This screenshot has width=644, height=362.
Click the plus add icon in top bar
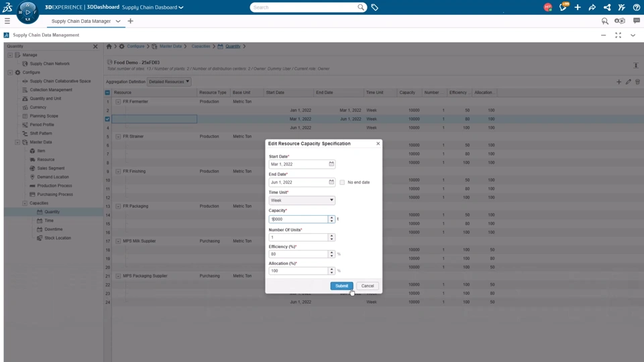pos(578,7)
